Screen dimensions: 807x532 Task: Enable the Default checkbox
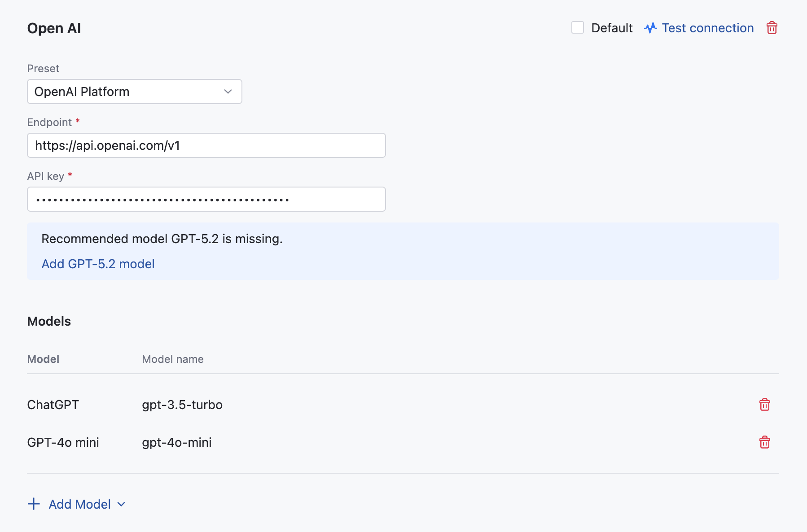(577, 28)
